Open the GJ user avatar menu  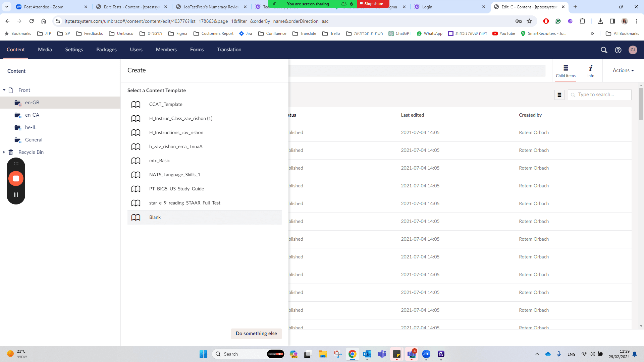633,50
